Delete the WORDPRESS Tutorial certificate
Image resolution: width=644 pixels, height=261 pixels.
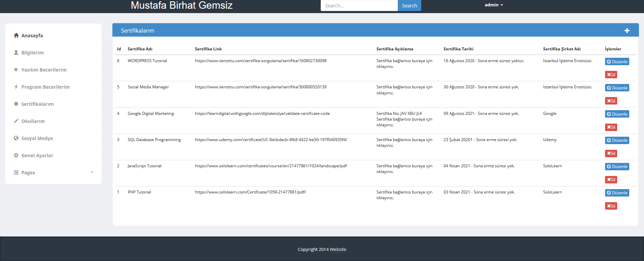point(611,75)
